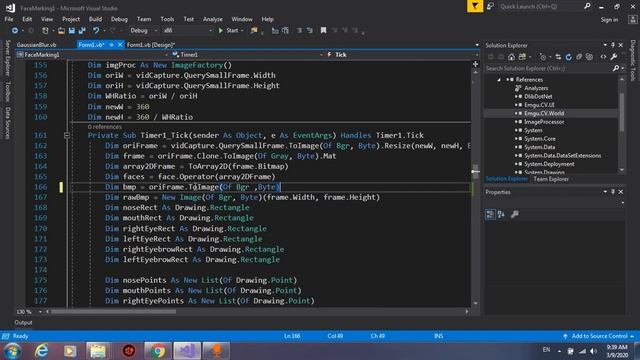Open the Solution Explorer window options dropdown
This screenshot has width=640, height=360.
click(605, 45)
